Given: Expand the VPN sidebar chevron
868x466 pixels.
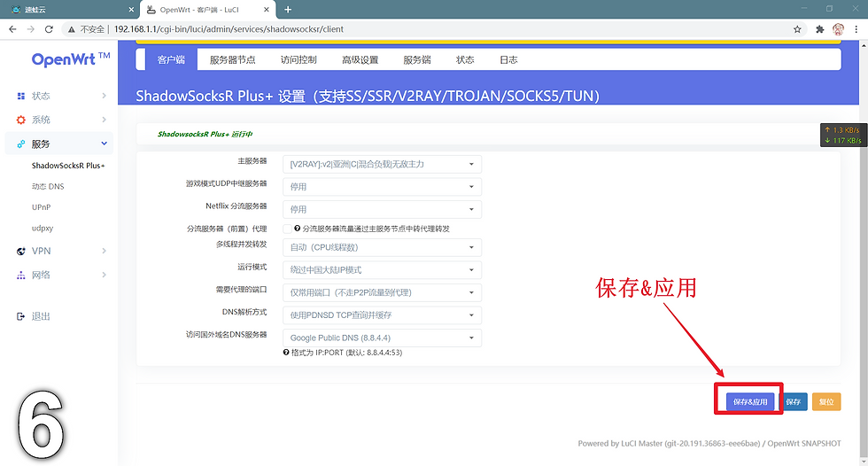Looking at the screenshot, I should pos(105,251).
